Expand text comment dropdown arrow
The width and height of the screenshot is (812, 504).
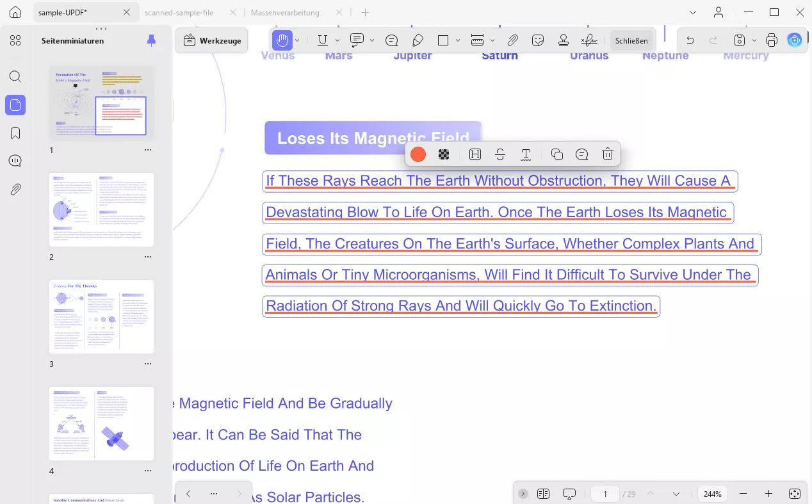372,40
